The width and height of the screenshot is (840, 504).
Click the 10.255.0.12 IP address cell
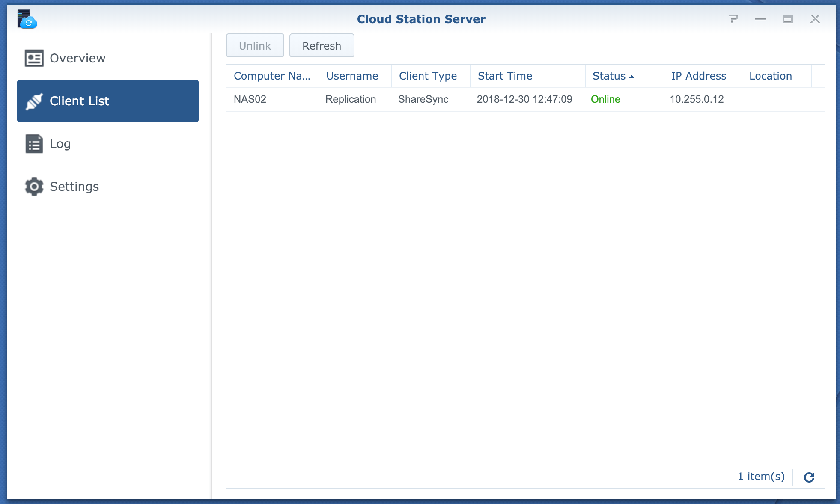(x=697, y=99)
